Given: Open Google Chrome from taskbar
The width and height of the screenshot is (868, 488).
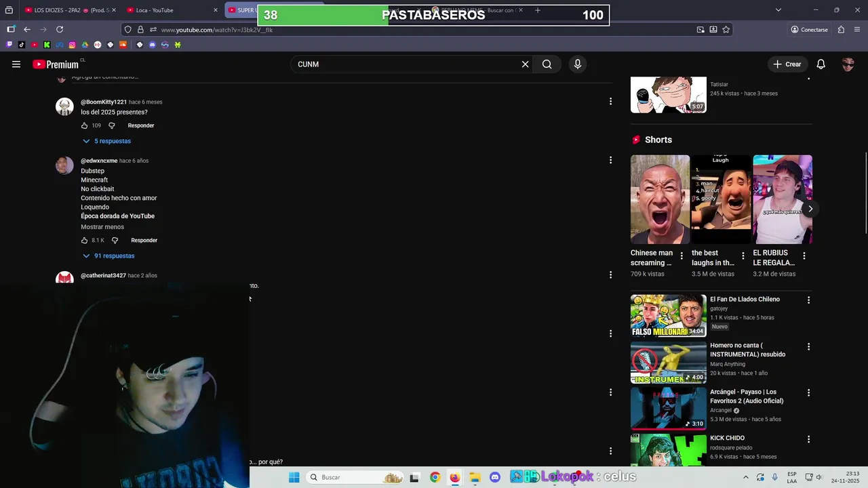Looking at the screenshot, I should (435, 477).
